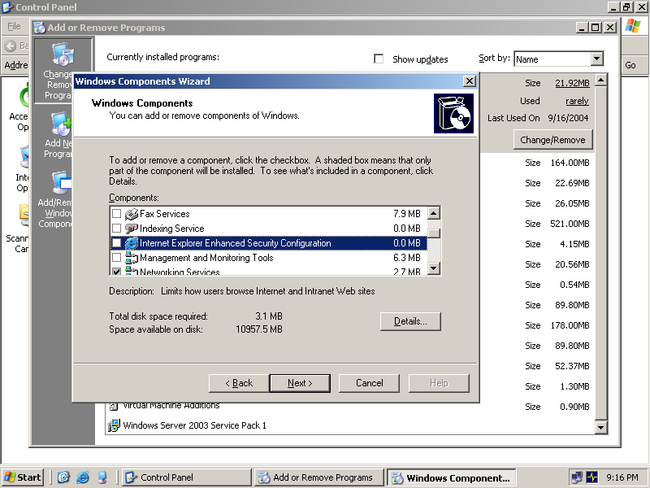Click the Back button in wizard
The image size is (650, 488).
pyautogui.click(x=239, y=383)
